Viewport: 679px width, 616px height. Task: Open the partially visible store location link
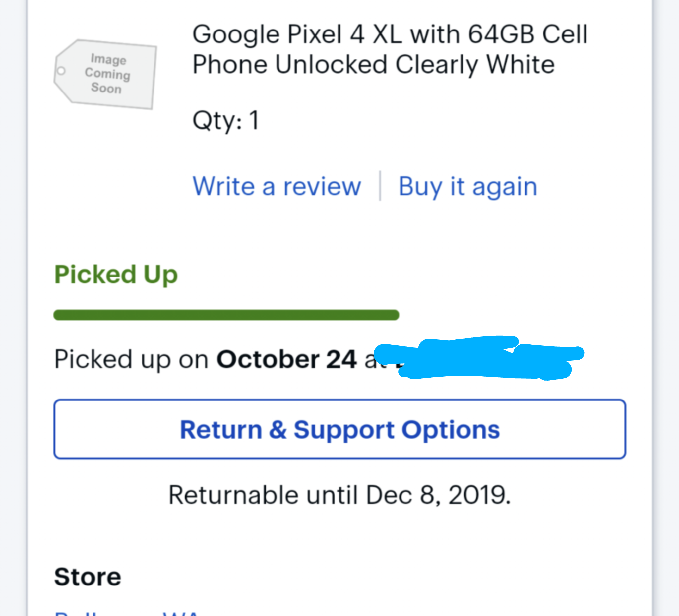(x=127, y=613)
